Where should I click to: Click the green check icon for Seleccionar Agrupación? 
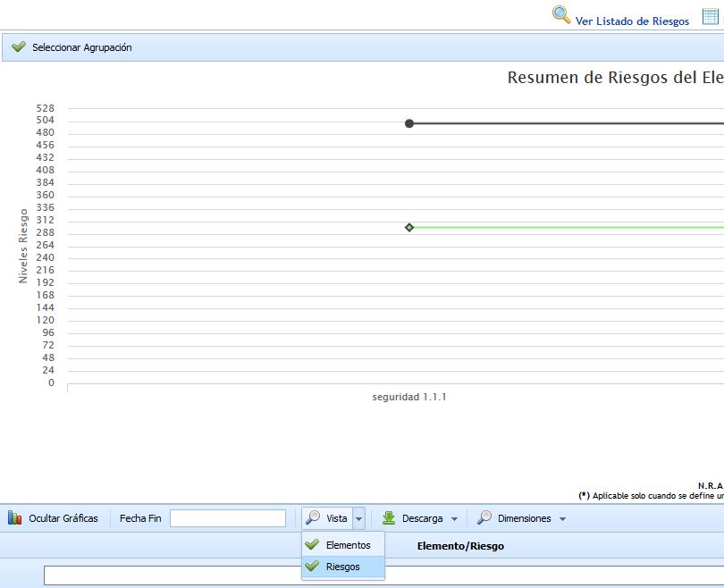(19, 47)
